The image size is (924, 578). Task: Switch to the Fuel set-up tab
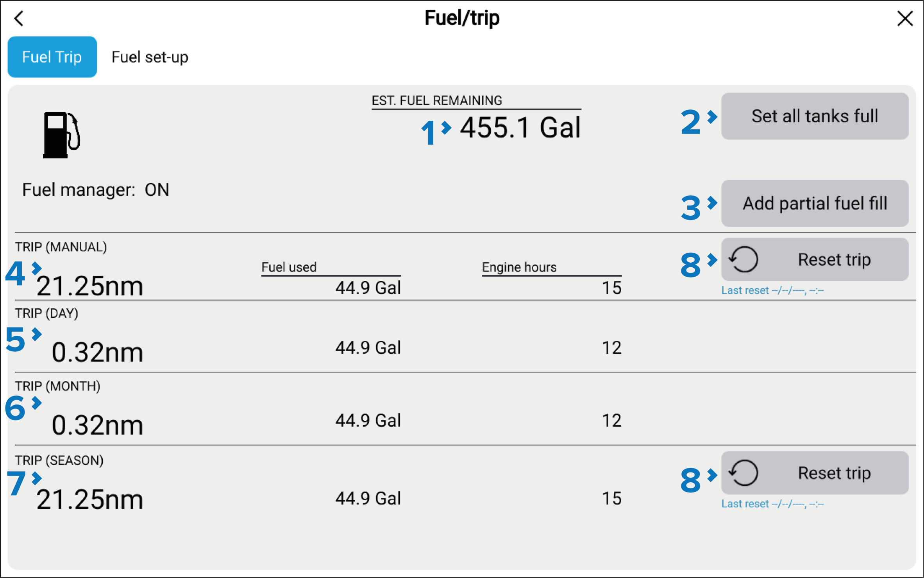click(150, 57)
